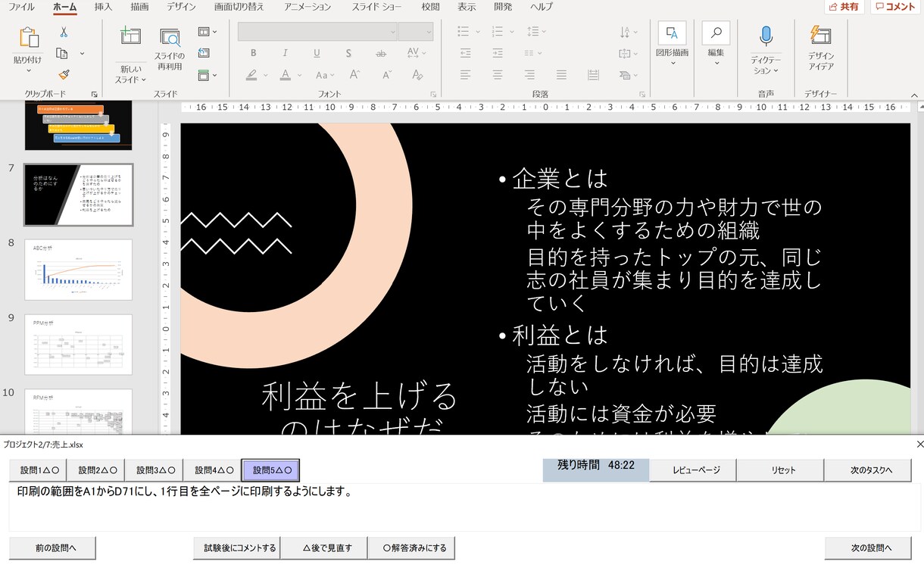Open the Change Case (Aa) dropdown
The width and height of the screenshot is (924, 565).
325,75
